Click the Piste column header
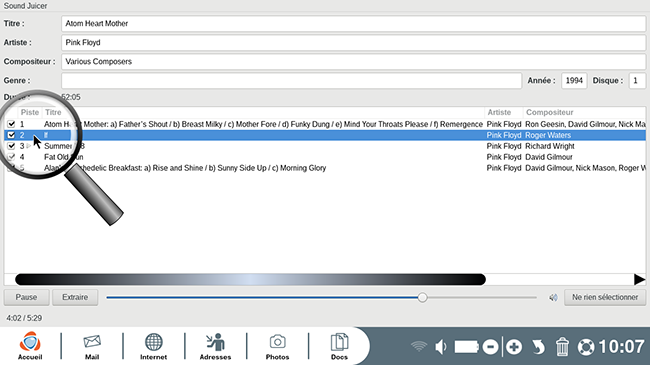650x365 pixels. pyautogui.click(x=30, y=112)
